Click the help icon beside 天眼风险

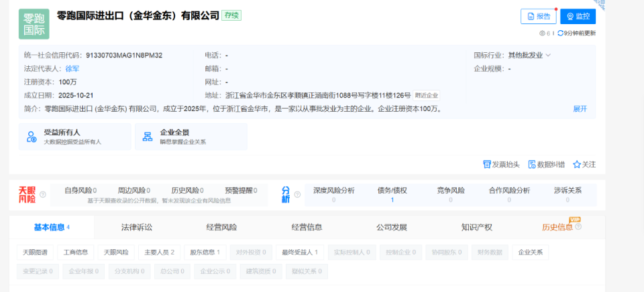[43, 194]
